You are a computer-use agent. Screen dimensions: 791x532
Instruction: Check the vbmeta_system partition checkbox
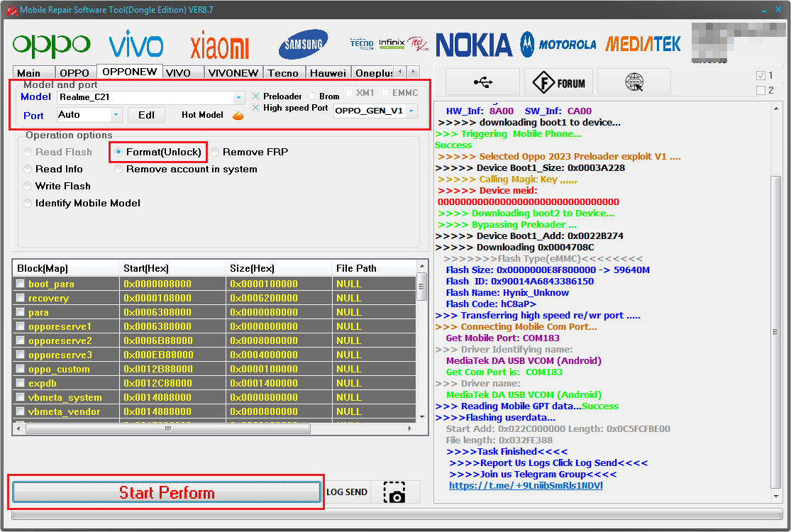coord(20,397)
